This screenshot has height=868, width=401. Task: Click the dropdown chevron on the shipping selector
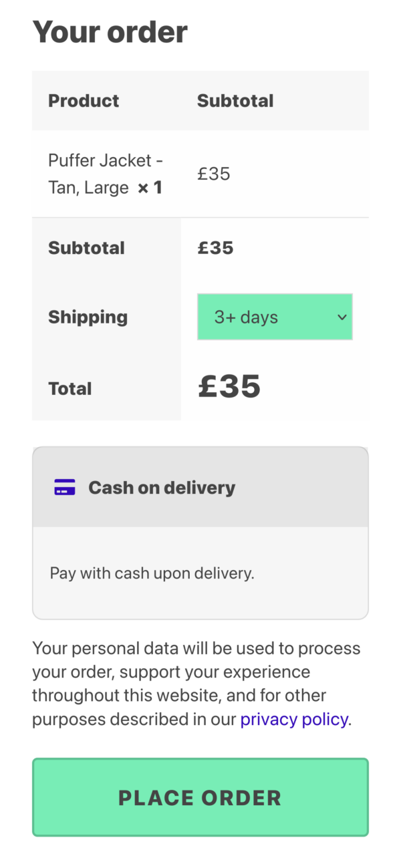341,317
